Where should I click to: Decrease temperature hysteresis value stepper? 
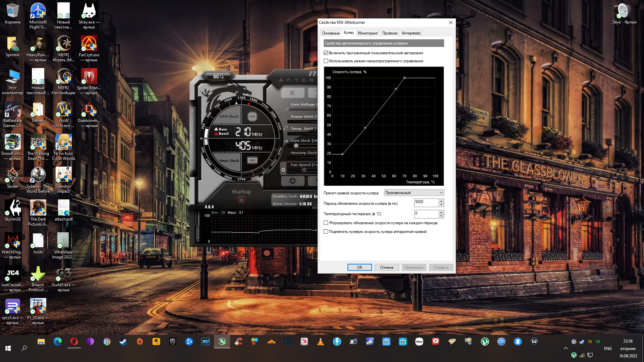(441, 216)
